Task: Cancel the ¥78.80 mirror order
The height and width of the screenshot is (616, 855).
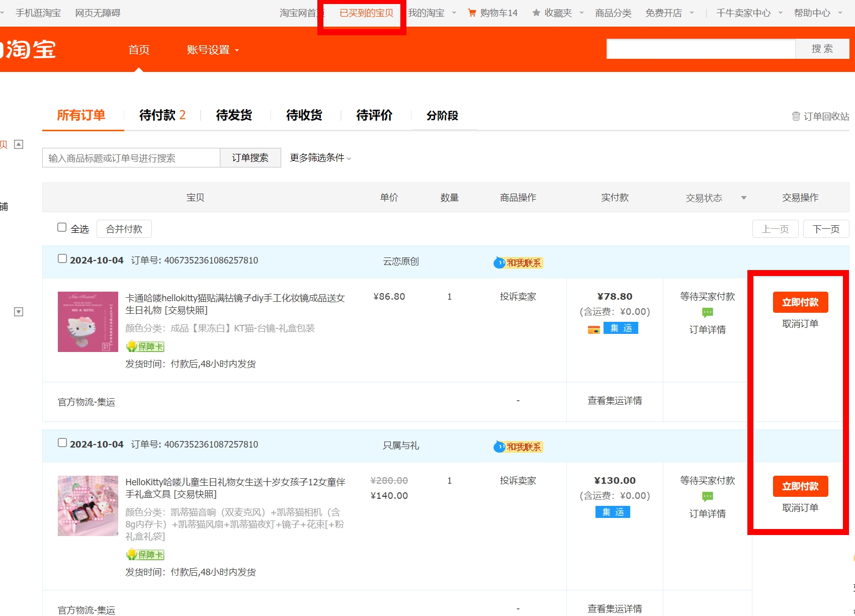Action: [x=800, y=324]
